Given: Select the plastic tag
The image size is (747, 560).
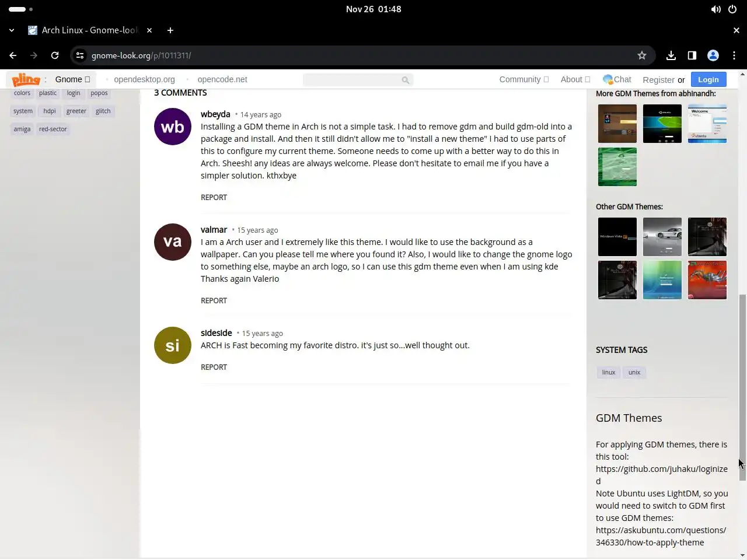Looking at the screenshot, I should click(48, 93).
